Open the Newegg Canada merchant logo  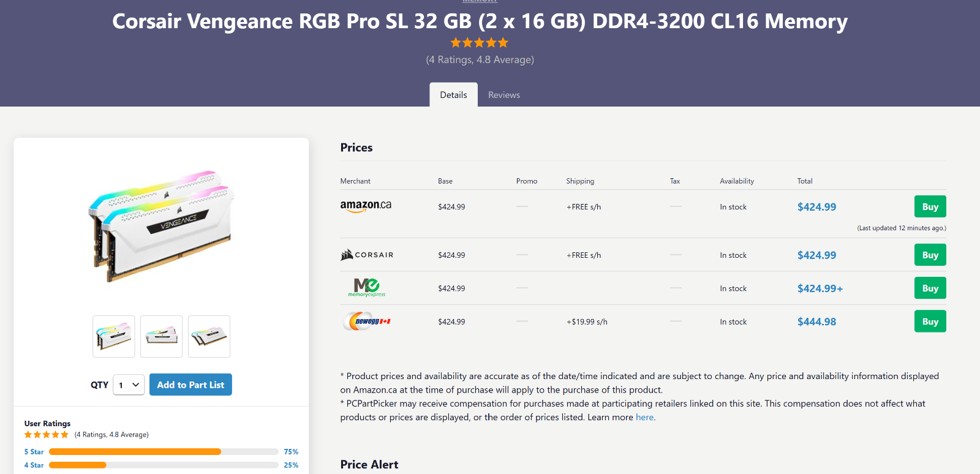(x=367, y=321)
